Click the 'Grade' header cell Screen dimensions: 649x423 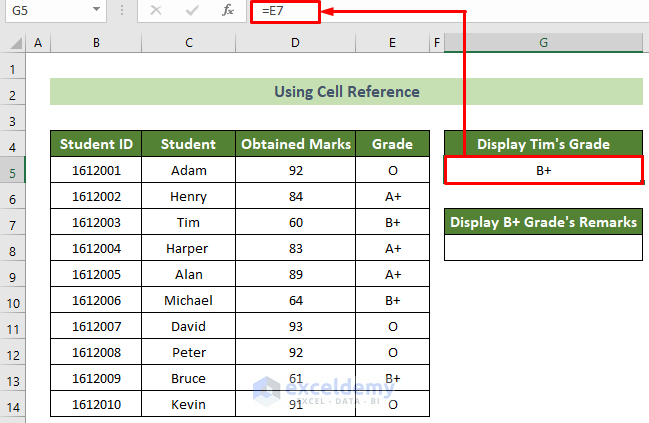[392, 144]
